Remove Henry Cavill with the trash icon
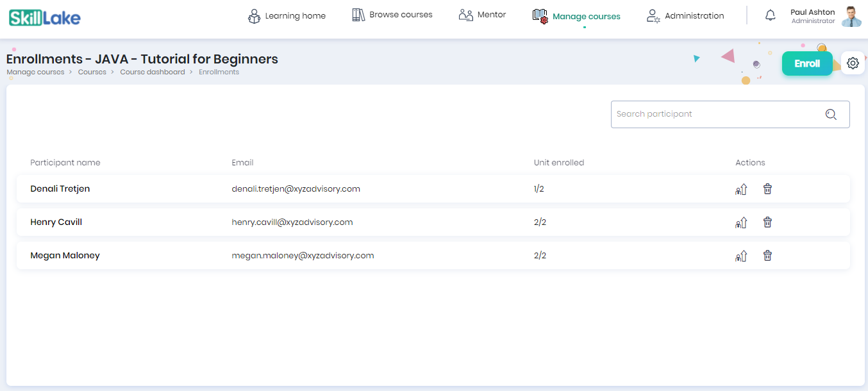Viewport: 868px width, 391px height. pos(767,222)
